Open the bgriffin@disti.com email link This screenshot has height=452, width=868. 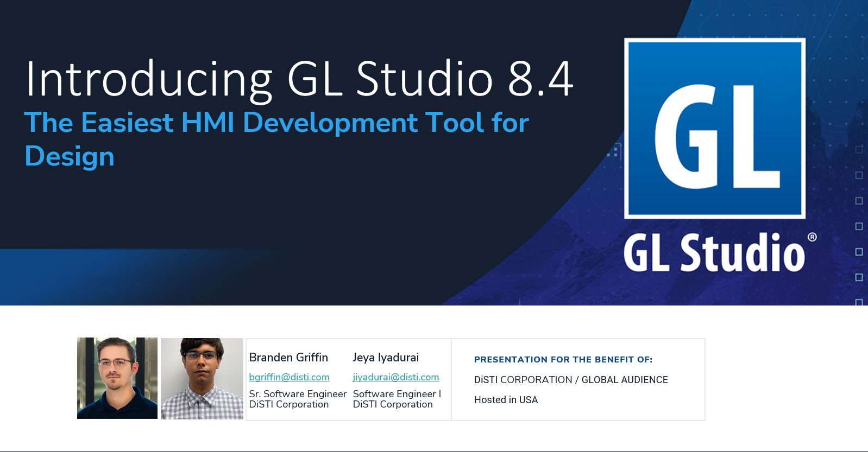[289, 377]
